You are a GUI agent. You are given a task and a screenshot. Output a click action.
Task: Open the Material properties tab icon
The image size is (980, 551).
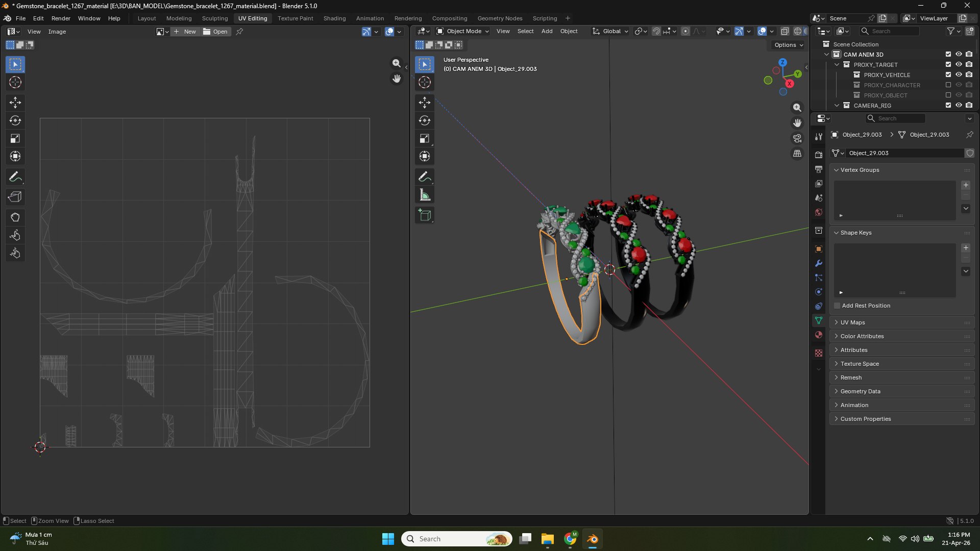(819, 335)
